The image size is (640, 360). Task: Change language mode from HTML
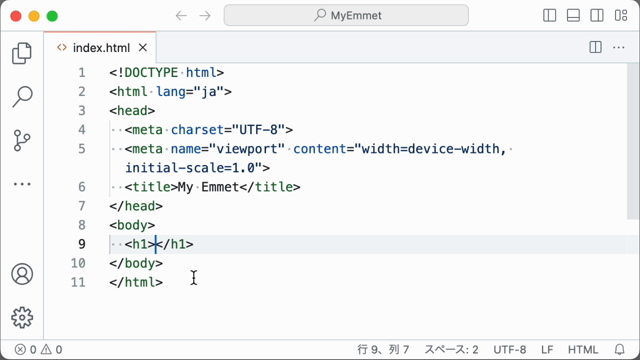click(583, 349)
